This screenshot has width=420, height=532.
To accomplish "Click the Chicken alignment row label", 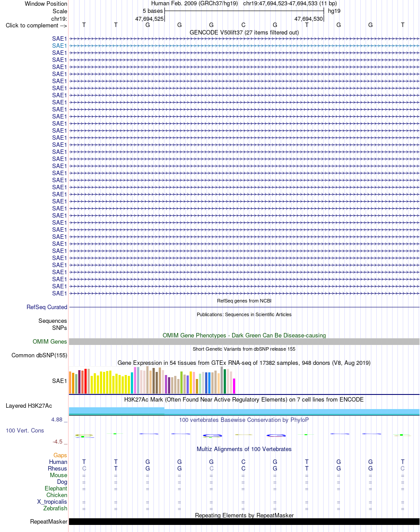I will click(x=57, y=495).
